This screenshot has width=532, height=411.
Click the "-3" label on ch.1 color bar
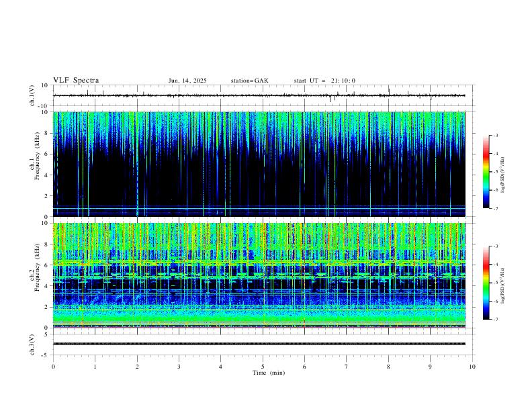coord(496,135)
